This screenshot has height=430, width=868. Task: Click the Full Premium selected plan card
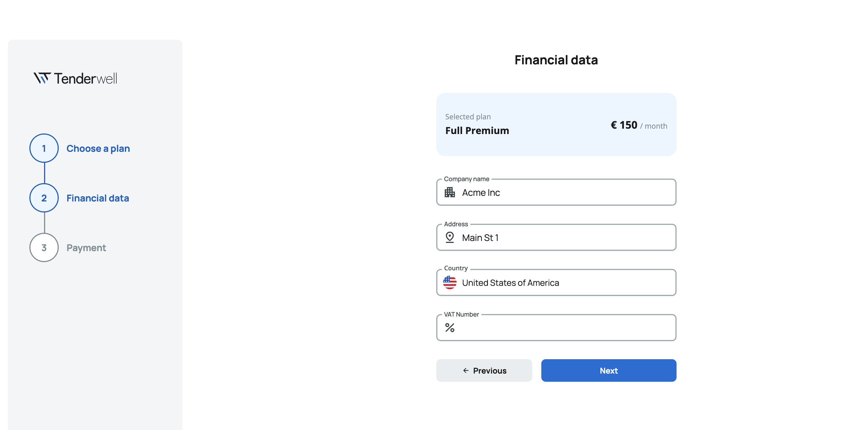point(556,124)
